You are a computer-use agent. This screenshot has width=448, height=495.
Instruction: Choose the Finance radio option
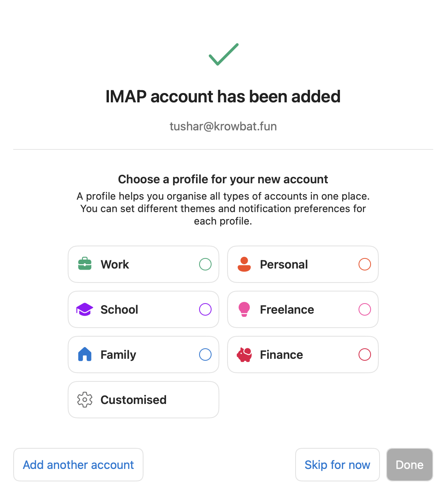365,355
